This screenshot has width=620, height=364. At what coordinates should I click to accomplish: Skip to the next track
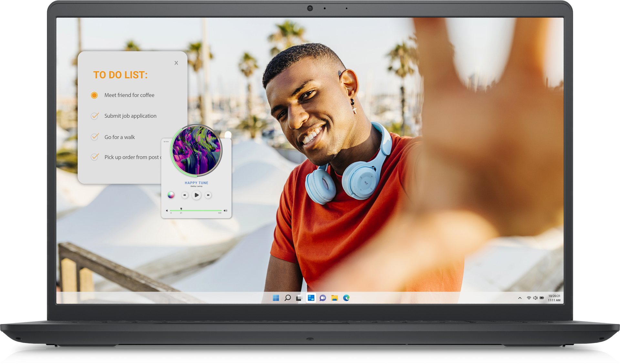(x=208, y=195)
